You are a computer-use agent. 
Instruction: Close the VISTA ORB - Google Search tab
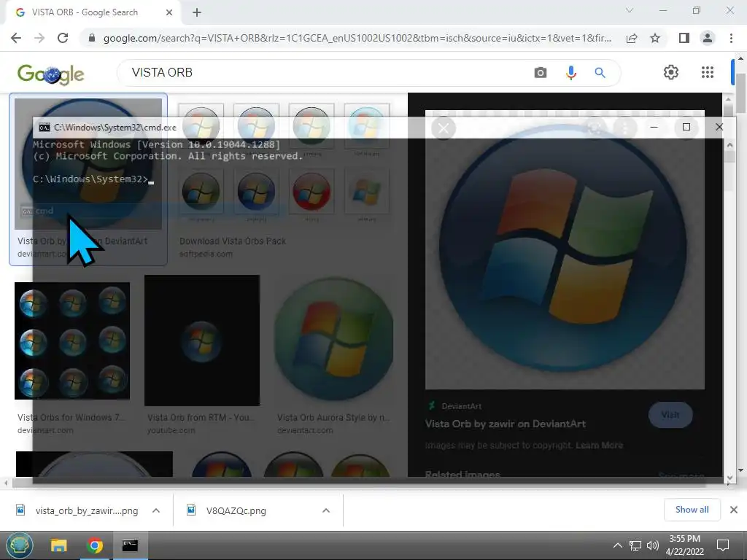coord(169,12)
